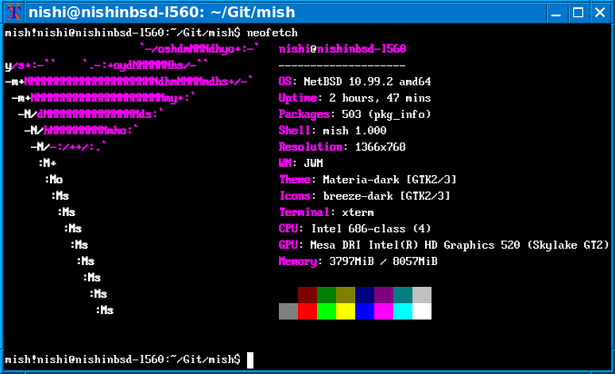Click the Memory 3797MiB line
Viewport: 615px width, 374px height.
pos(358,261)
